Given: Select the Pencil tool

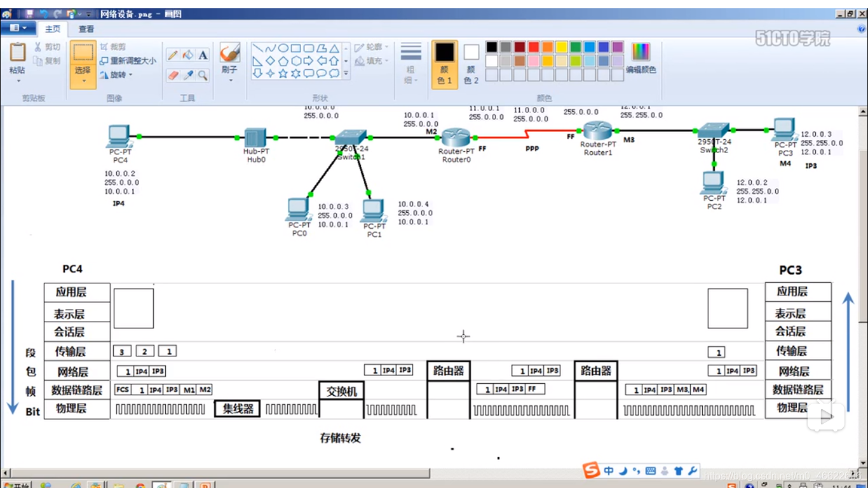Looking at the screenshot, I should [173, 55].
